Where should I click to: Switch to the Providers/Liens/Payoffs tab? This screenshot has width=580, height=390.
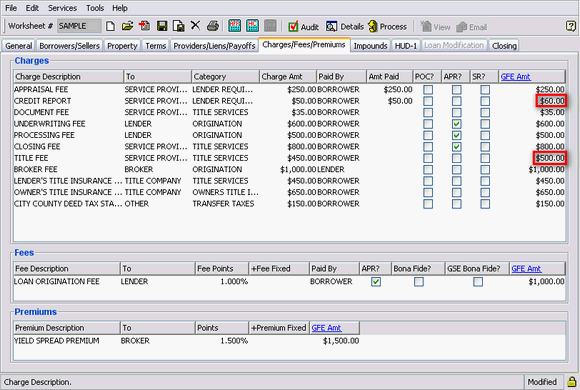214,46
